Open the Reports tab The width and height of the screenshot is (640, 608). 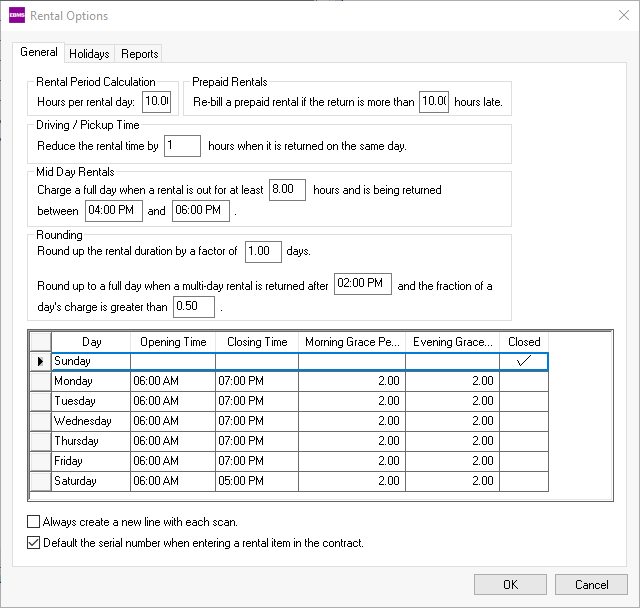(138, 54)
